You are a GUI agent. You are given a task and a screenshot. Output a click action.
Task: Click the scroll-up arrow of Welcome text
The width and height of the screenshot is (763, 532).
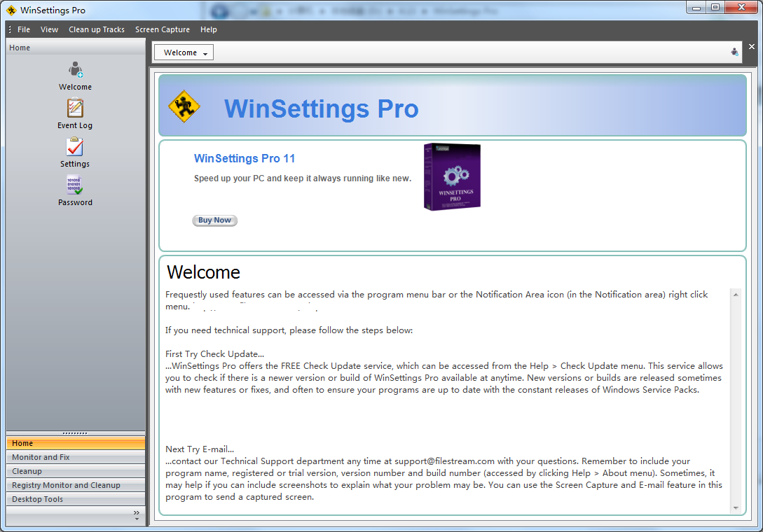(736, 295)
